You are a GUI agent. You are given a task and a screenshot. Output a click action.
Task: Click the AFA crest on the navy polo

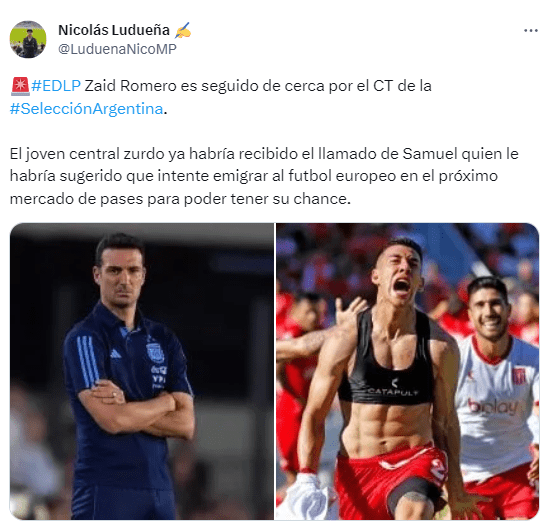coord(156,352)
